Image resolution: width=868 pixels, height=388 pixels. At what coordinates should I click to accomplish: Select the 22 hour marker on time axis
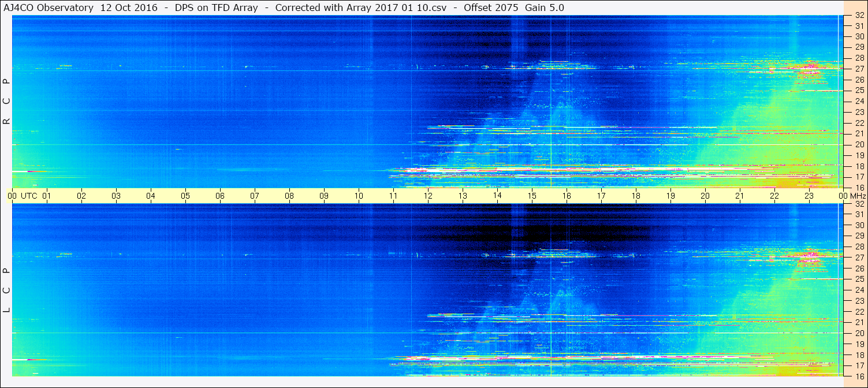[x=774, y=196]
